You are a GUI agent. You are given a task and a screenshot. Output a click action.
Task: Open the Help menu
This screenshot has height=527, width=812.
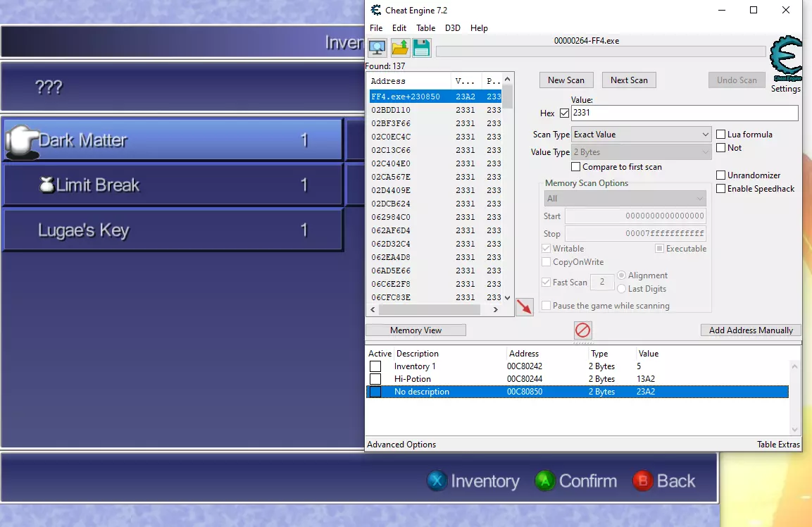[x=479, y=28]
